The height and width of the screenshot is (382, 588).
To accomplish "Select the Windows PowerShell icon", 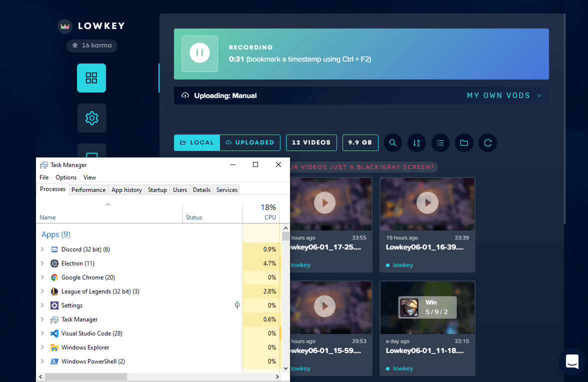I will 54,361.
